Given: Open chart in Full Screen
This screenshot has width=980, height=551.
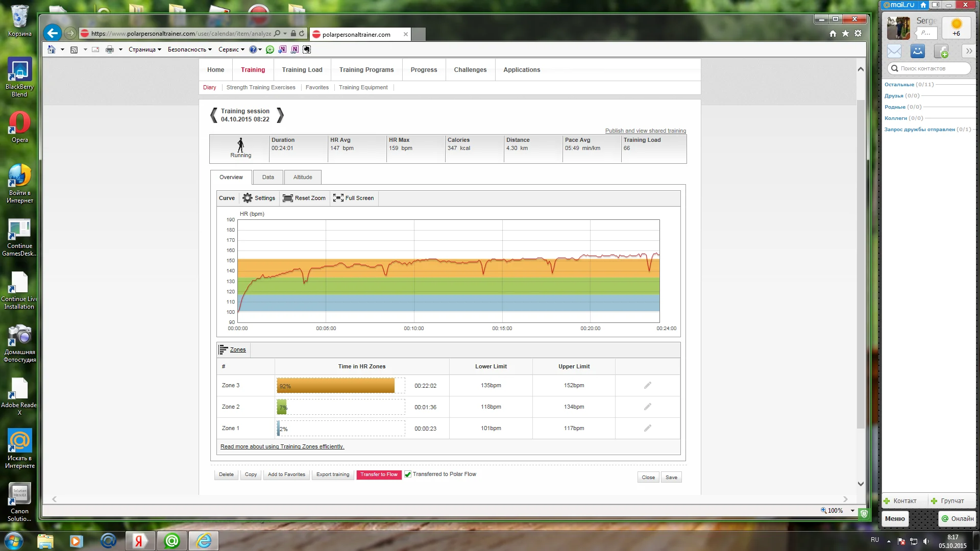Looking at the screenshot, I should tap(338, 198).
